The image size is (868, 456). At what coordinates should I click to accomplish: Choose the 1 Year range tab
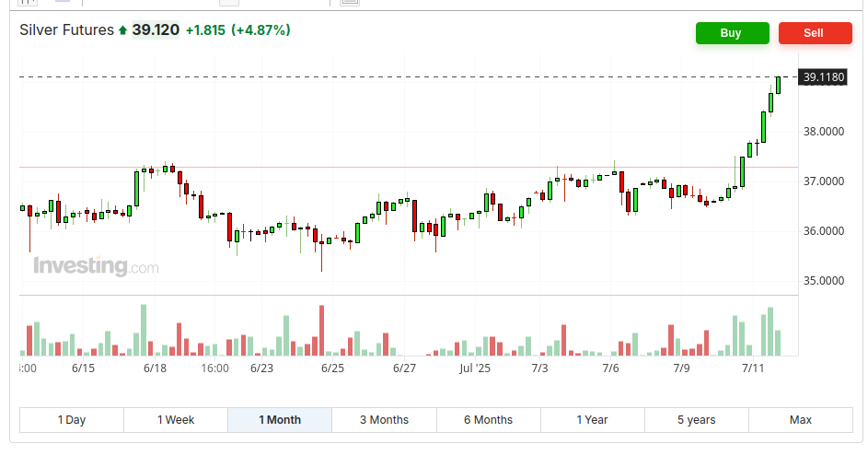point(593,420)
